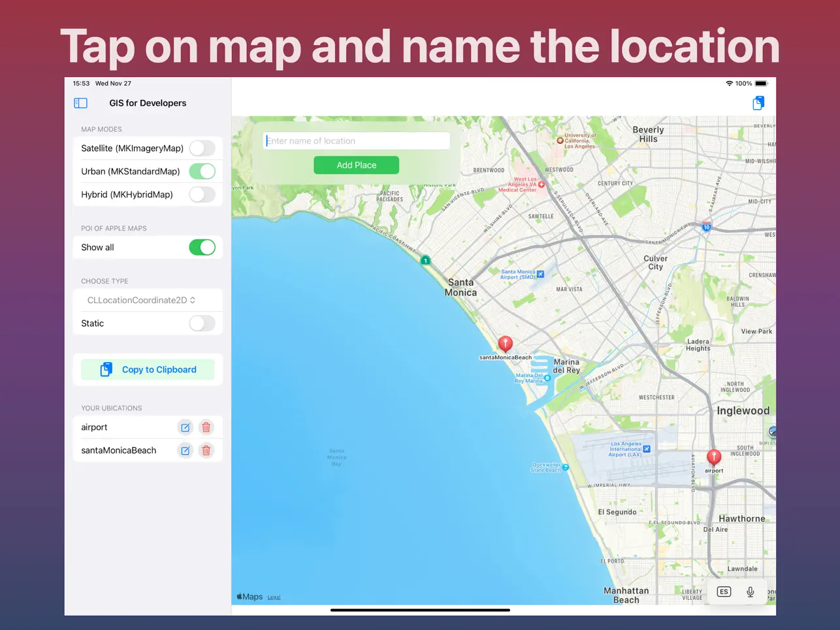
Task: Click the microphone dictation icon
Action: pyautogui.click(x=750, y=591)
